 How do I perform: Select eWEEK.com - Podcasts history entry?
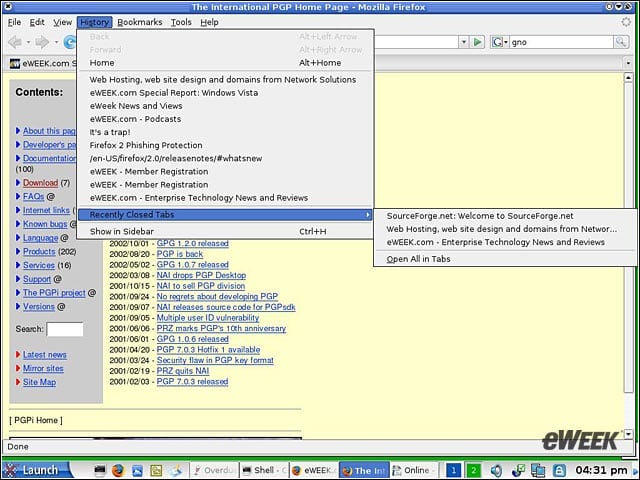(225, 119)
